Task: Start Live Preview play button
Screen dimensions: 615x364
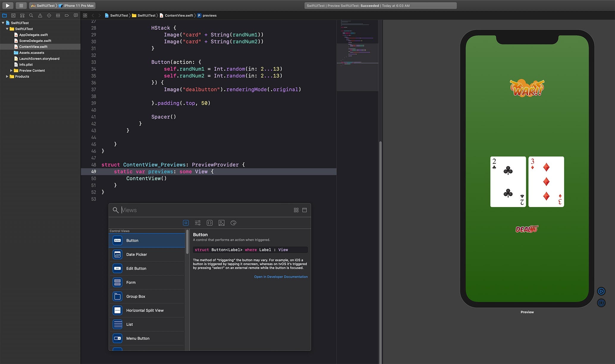Action: pyautogui.click(x=601, y=291)
